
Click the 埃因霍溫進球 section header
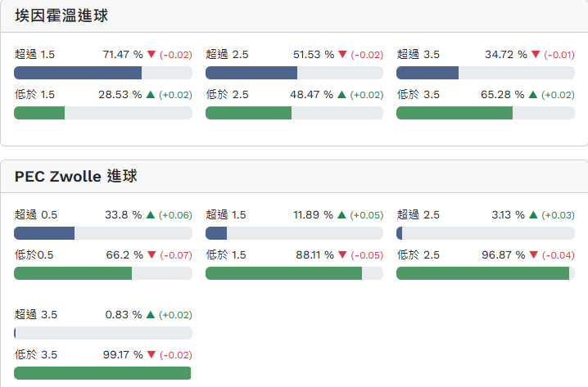coord(61,16)
